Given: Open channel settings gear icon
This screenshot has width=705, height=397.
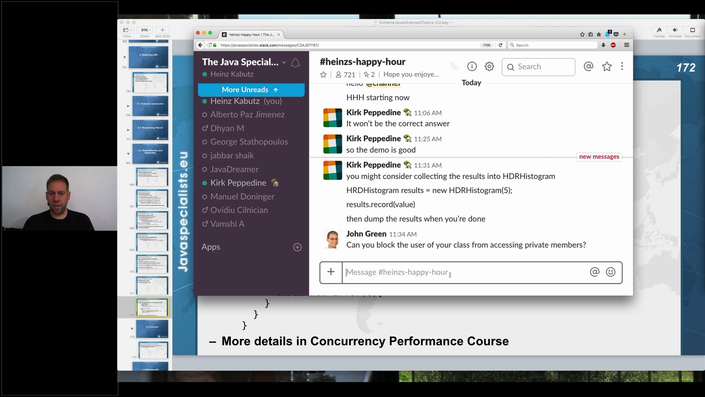Looking at the screenshot, I should [489, 67].
